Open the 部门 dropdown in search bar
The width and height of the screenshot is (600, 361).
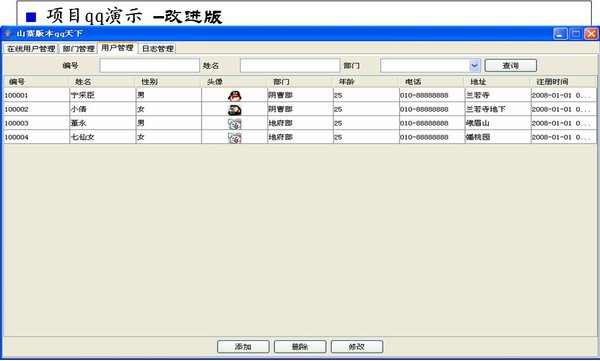(474, 65)
